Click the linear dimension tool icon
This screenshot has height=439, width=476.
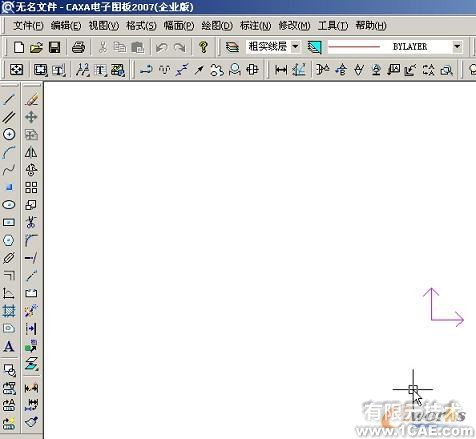(x=281, y=70)
